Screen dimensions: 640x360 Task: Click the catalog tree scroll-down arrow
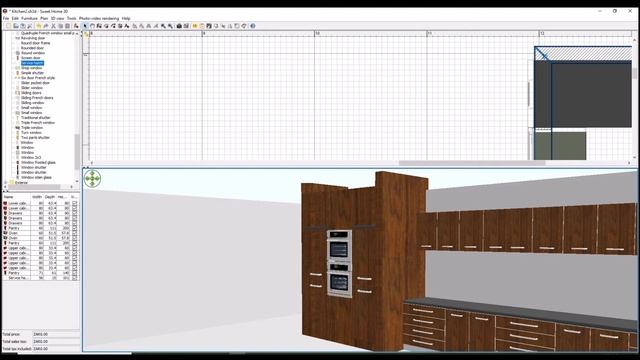tap(77, 181)
